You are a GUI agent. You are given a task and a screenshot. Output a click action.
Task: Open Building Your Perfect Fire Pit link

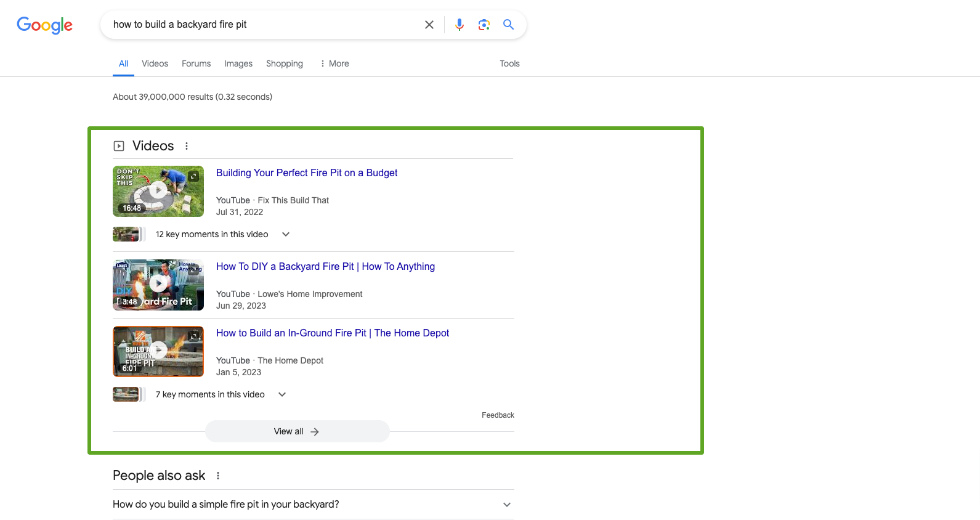(307, 173)
